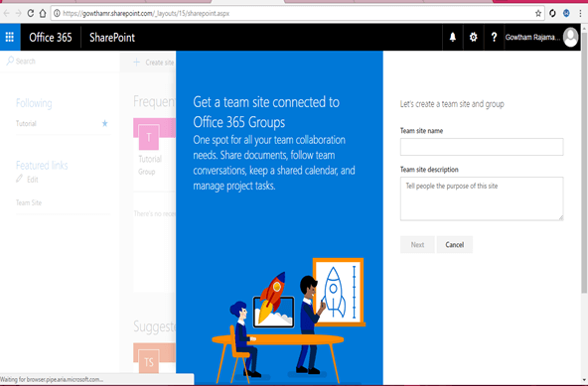Image resolution: width=588 pixels, height=386 pixels.
Task: Click the 'Let's create a team site and group' text
Action: coord(452,104)
